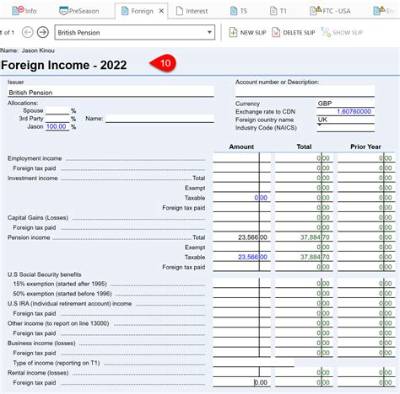The height and width of the screenshot is (394, 400).
Task: Go to next slip arrow
Action: point(43,32)
